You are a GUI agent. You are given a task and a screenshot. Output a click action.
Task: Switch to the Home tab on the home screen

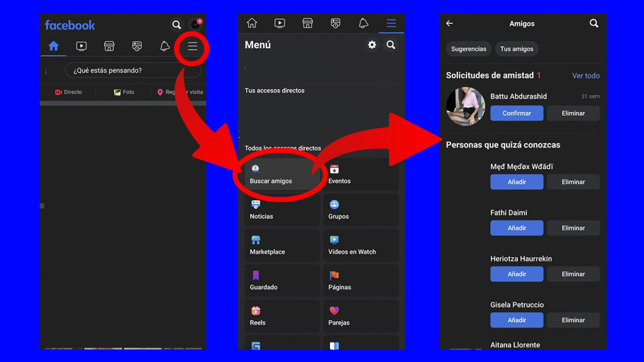[x=54, y=47]
